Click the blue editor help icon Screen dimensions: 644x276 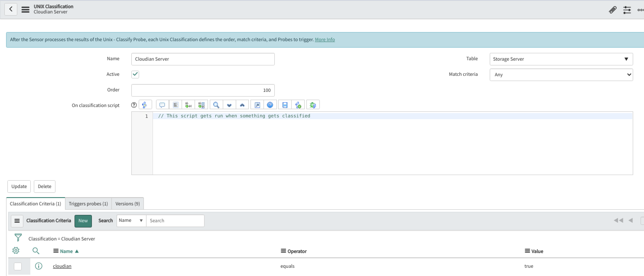(270, 105)
